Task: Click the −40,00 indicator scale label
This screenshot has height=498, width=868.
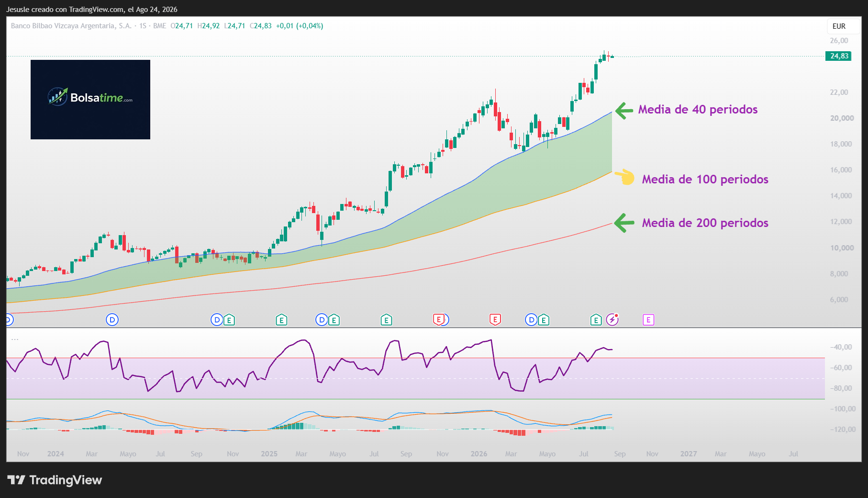Action: (841, 347)
